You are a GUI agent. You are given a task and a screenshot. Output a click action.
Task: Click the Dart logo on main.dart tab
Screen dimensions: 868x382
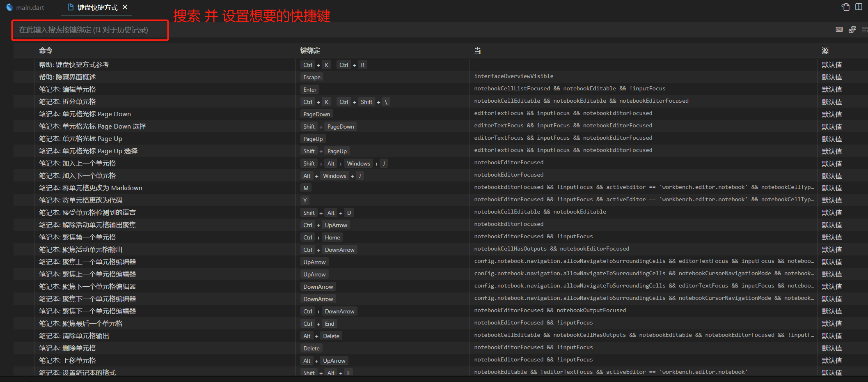point(9,7)
